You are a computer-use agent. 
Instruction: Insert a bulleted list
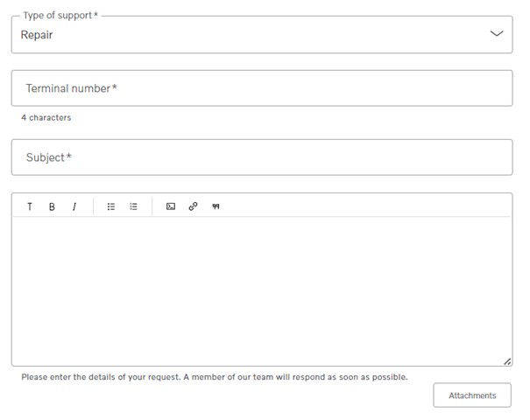pyautogui.click(x=111, y=206)
